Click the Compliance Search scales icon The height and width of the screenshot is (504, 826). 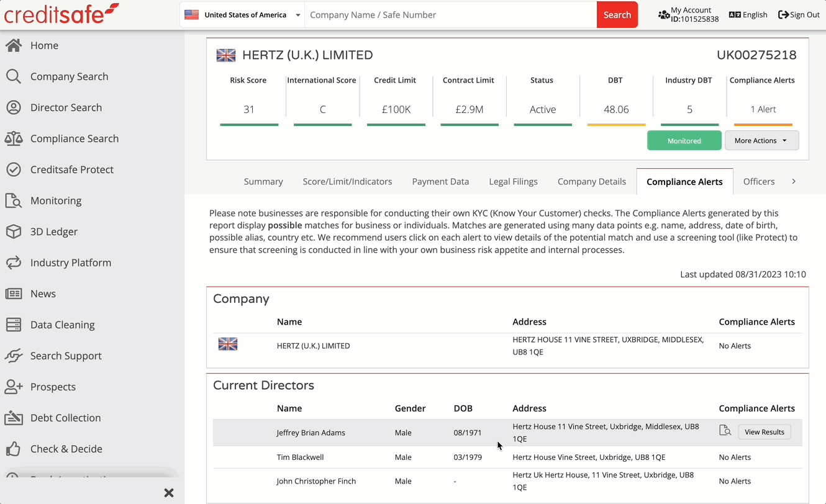click(x=13, y=138)
